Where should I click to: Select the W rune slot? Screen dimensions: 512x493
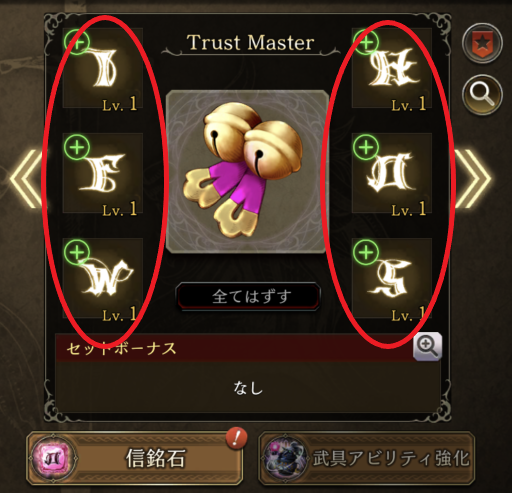point(103,278)
